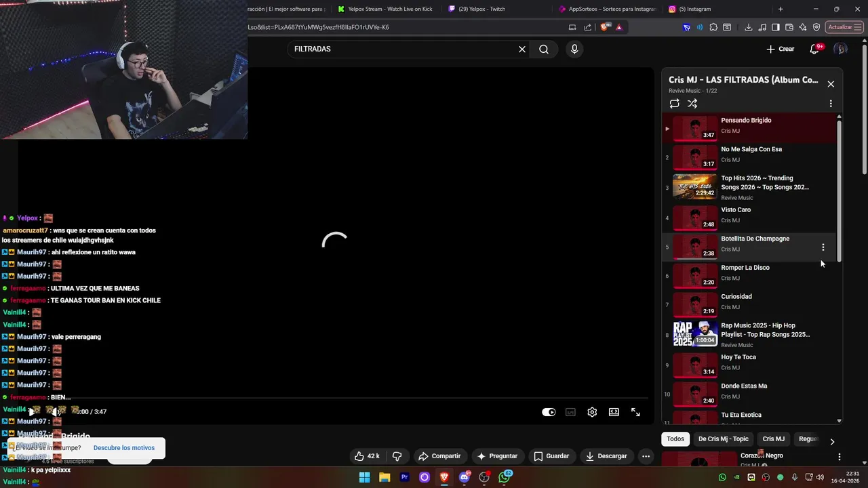
Task: Toggle subtitles in the player
Action: pyautogui.click(x=570, y=412)
